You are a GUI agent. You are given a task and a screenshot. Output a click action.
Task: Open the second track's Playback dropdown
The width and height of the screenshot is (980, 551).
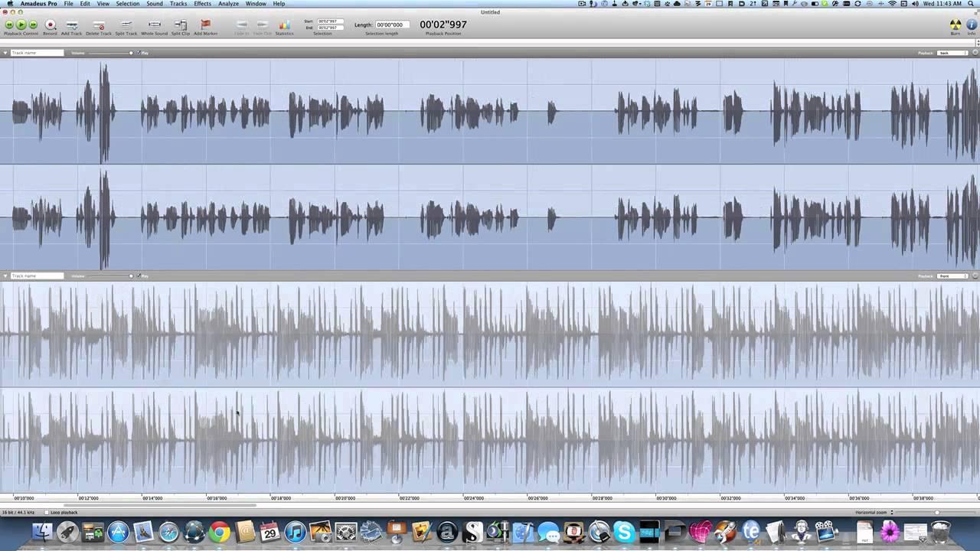[x=952, y=275]
